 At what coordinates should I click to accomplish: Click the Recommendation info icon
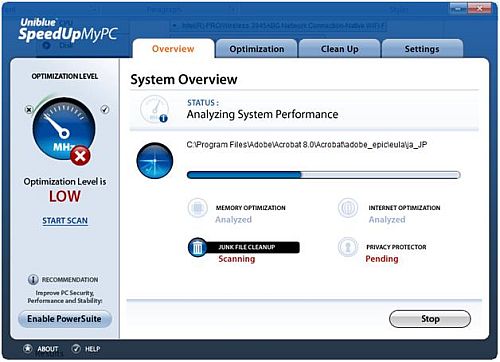tap(33, 279)
